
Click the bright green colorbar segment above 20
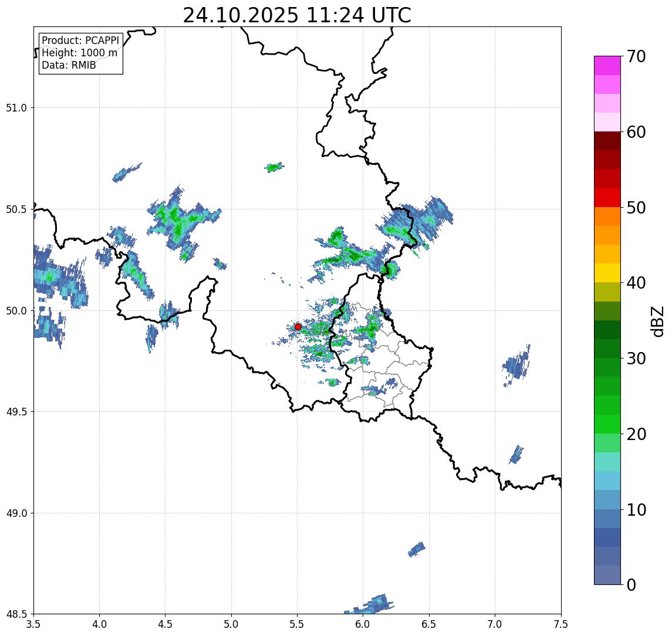point(607,424)
